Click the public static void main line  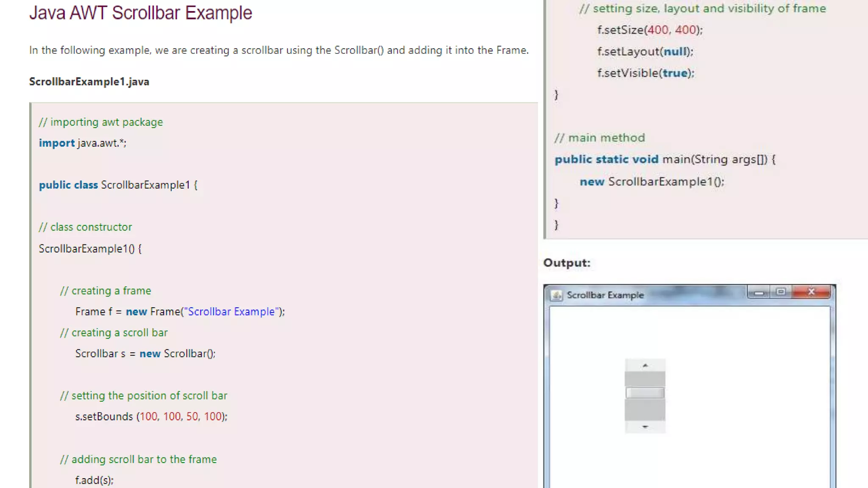(x=665, y=160)
